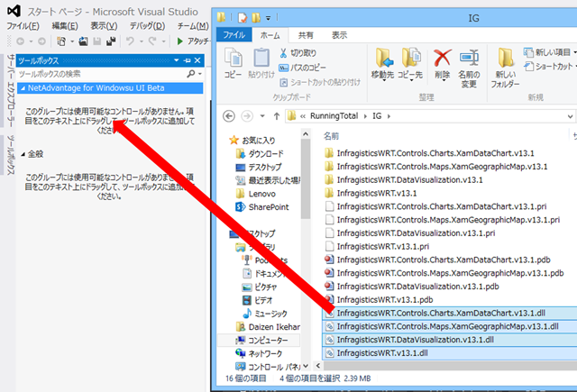Click Favorites (お気に入り) in navigation pane
This screenshot has height=392, width=577.
pos(252,140)
